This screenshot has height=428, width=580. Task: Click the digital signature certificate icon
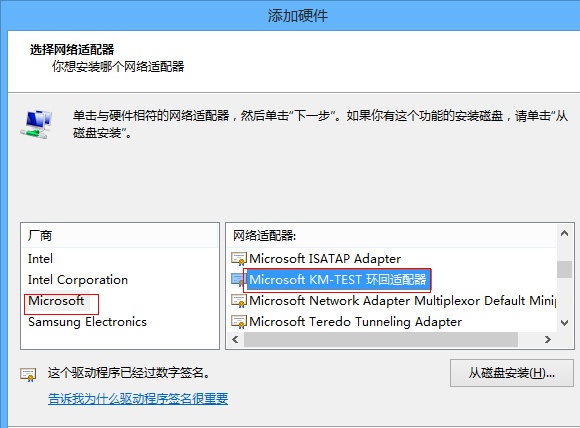pos(28,375)
